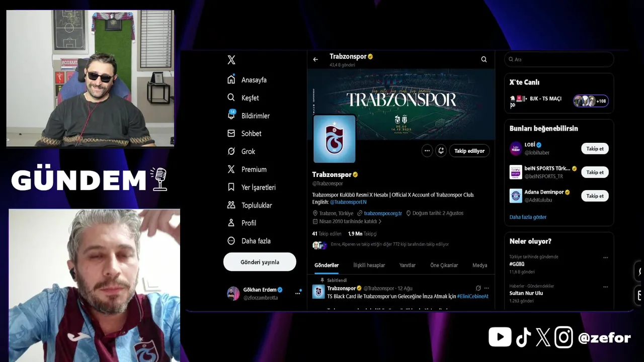Follow beIN SPORTS Türkiye account

point(595,172)
